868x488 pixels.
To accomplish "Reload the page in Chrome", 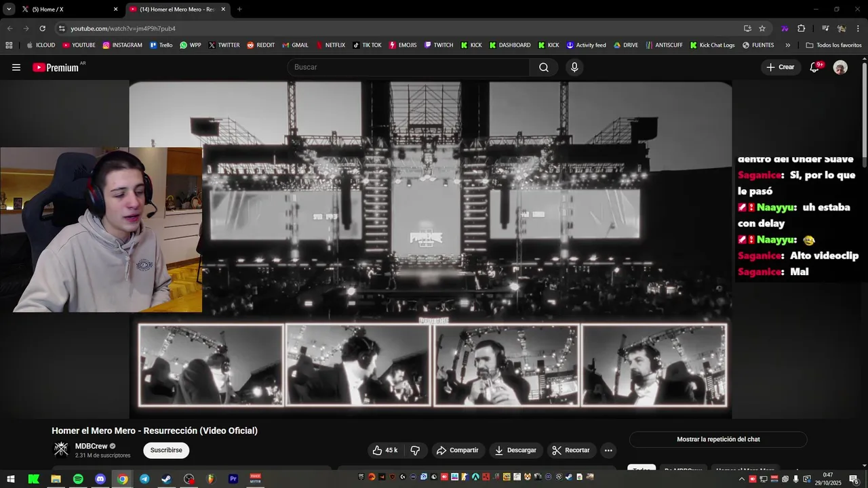I will click(x=42, y=28).
